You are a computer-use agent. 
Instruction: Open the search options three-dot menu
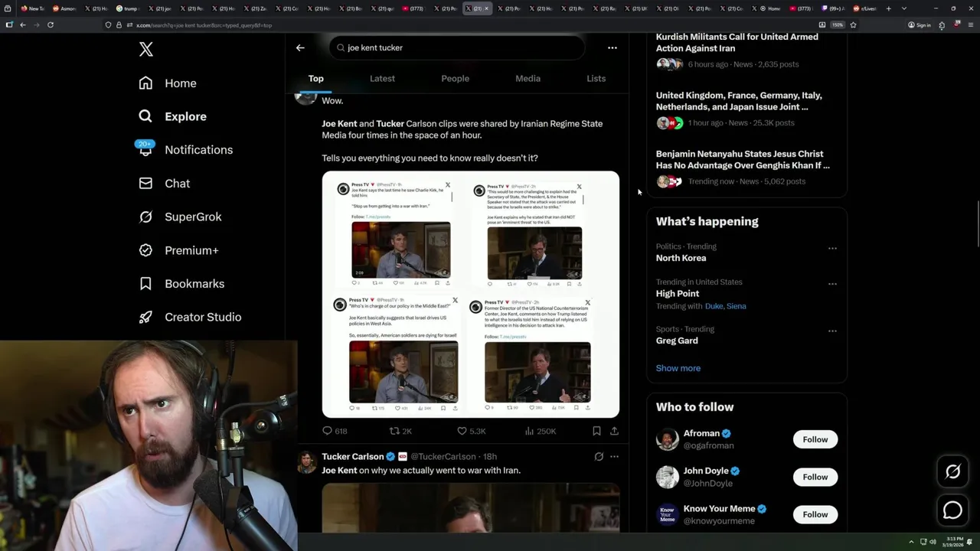(612, 47)
